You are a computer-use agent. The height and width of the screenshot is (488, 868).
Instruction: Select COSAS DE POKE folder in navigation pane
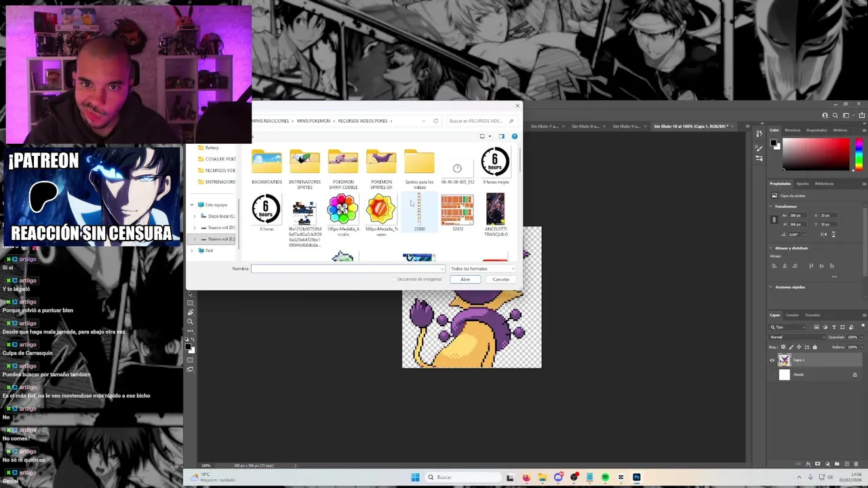(216, 159)
